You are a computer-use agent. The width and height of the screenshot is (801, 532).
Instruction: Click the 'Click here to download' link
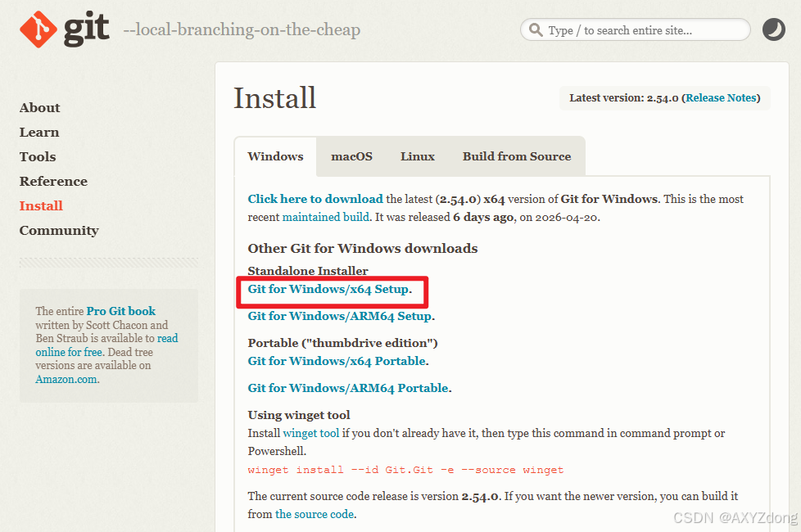pyautogui.click(x=315, y=199)
